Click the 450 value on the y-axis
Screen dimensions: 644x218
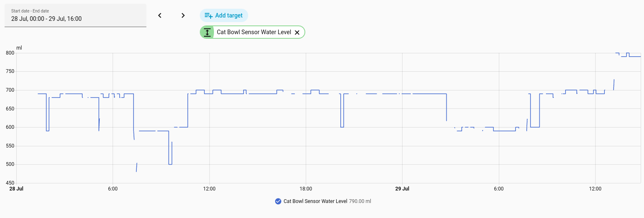(10, 183)
